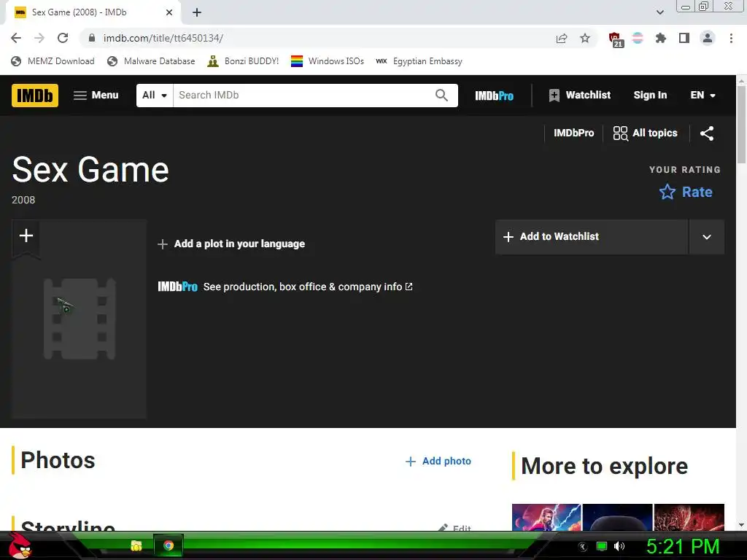
Task: Open the Chrome profile avatar
Action: pyautogui.click(x=708, y=38)
